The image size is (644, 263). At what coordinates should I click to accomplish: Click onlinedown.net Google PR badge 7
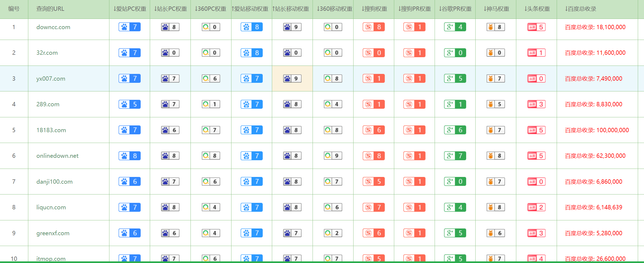(455, 156)
